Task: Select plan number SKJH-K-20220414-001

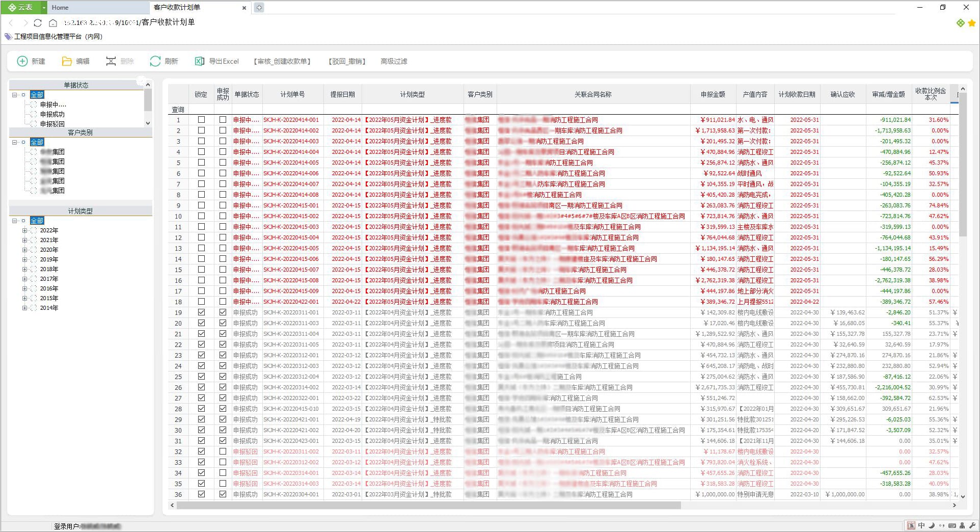Action: [291, 120]
